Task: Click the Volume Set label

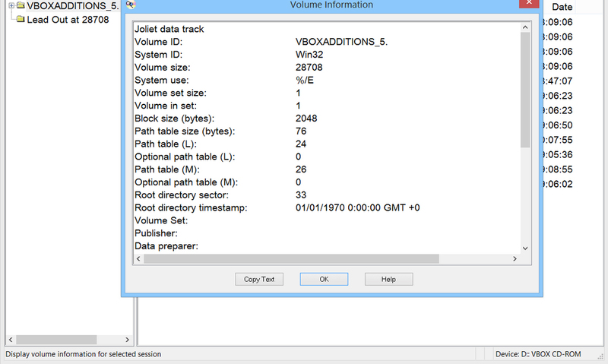Action: point(161,220)
